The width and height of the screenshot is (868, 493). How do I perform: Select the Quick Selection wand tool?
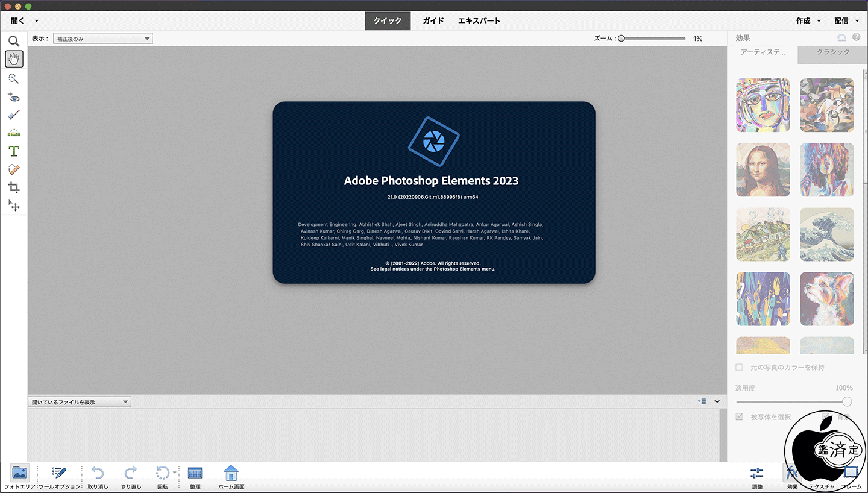[x=14, y=79]
